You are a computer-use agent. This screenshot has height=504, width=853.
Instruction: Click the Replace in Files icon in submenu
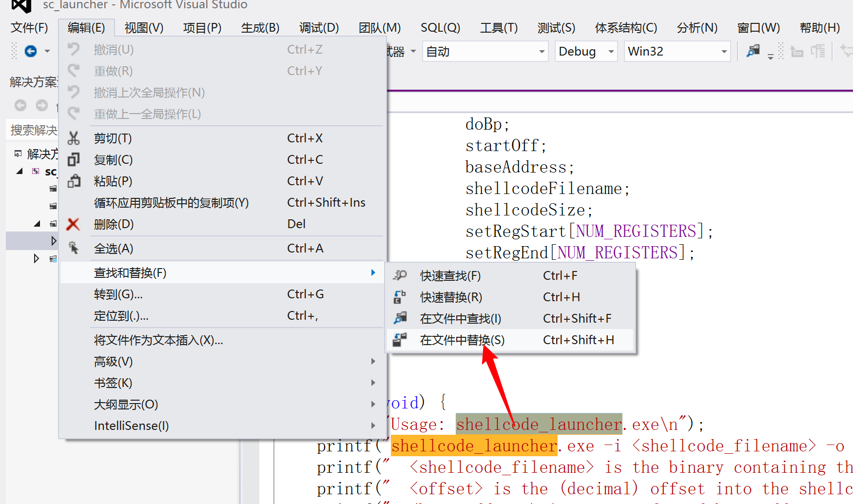[400, 340]
